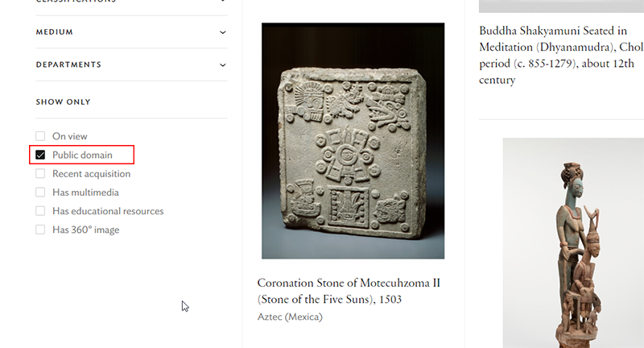
Task: Click the "Recent acquisition" label text
Action: tap(92, 173)
